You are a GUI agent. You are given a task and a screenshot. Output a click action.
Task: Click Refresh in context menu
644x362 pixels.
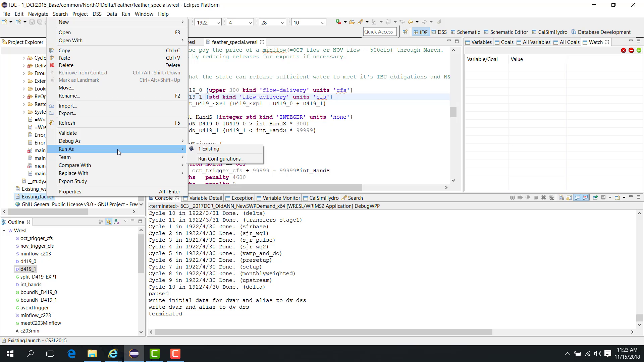point(117,123)
